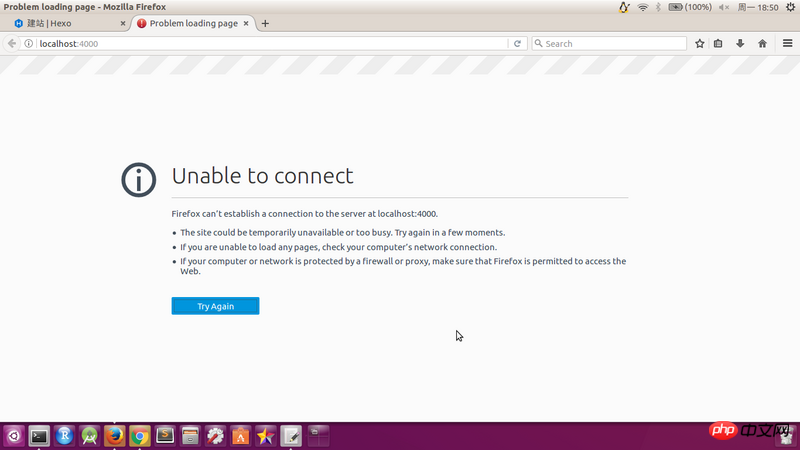Show site information for localhost

pos(29,43)
